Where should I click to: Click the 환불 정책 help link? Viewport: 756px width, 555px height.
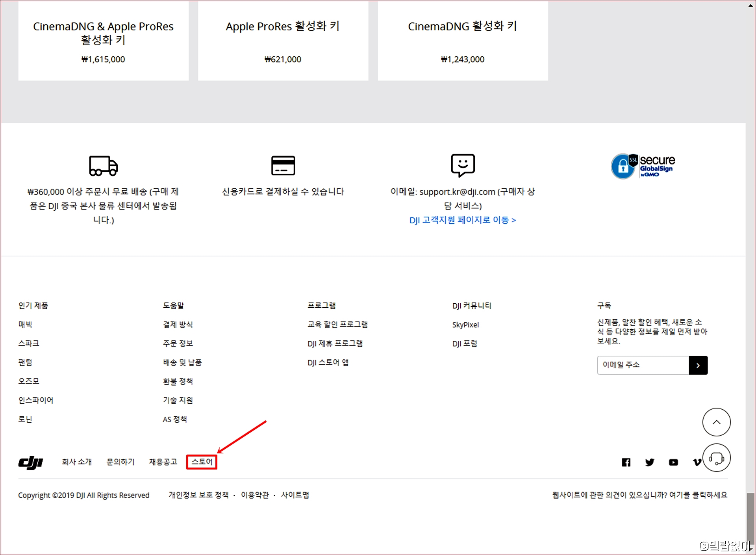click(x=178, y=381)
